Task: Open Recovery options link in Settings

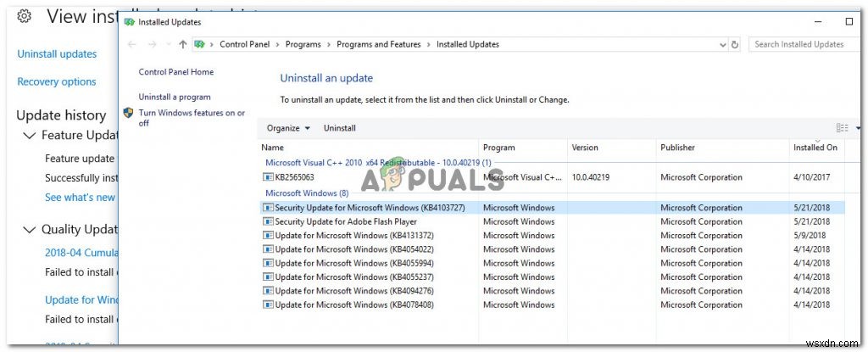Action: tap(57, 81)
